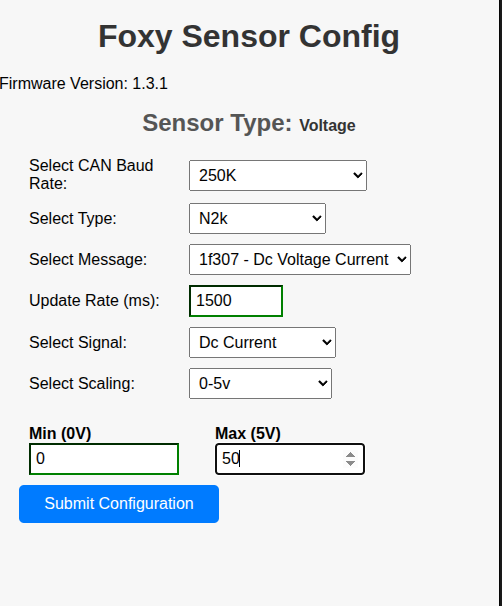
Task: Click inside the Max (5V) input field
Action: pos(280,459)
